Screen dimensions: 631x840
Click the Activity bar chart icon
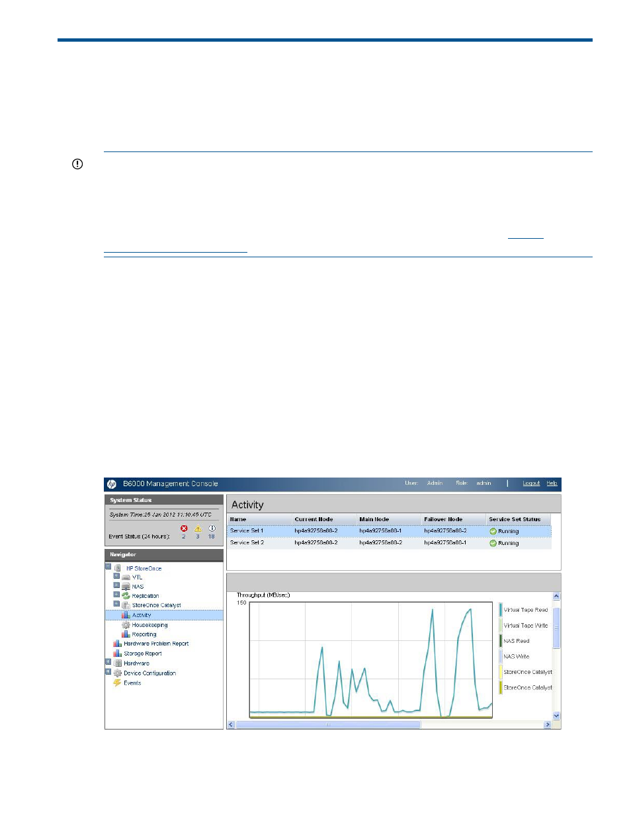[x=126, y=615]
